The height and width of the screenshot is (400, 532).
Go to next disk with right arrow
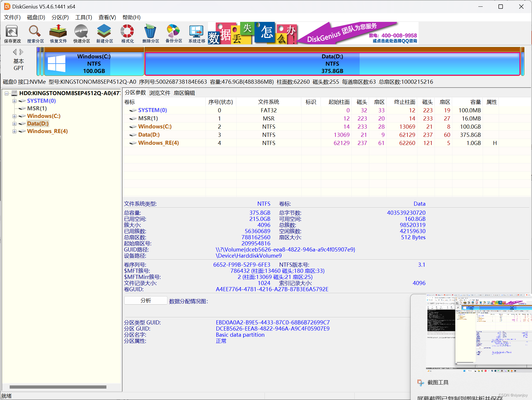[x=21, y=52]
